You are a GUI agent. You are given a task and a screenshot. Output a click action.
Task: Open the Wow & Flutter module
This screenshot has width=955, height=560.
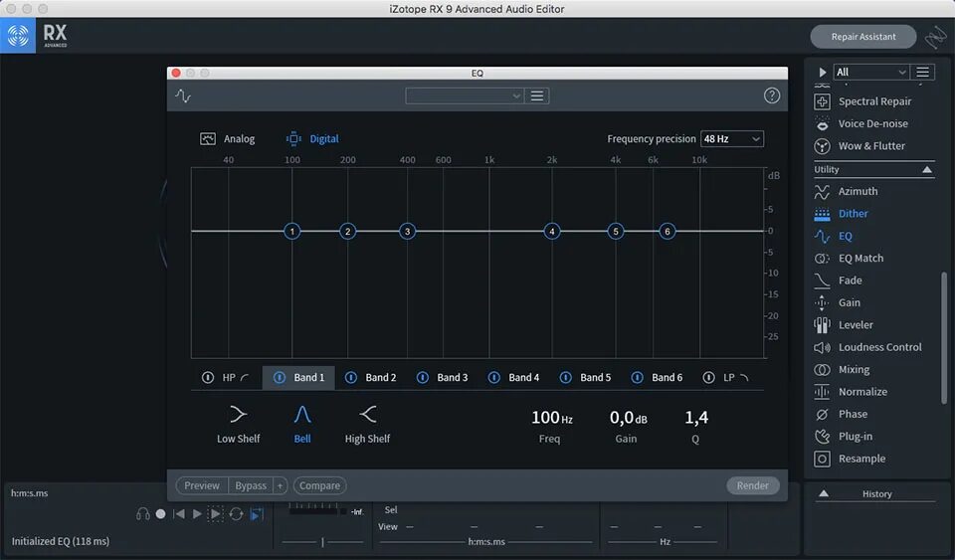tap(859, 146)
